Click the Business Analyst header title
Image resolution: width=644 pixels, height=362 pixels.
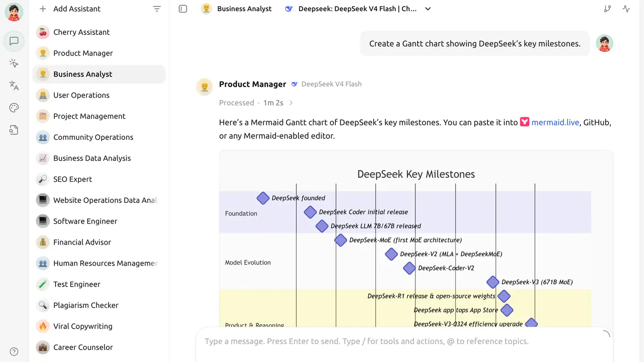coord(244,9)
